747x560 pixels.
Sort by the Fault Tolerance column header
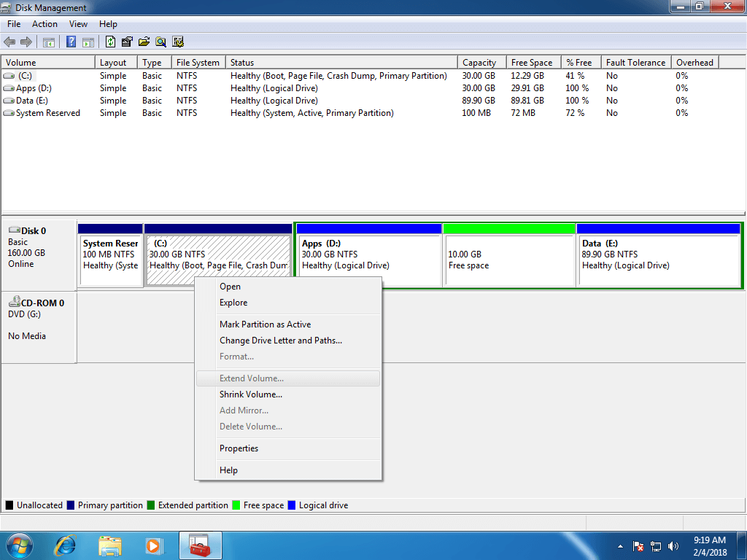(x=636, y=63)
